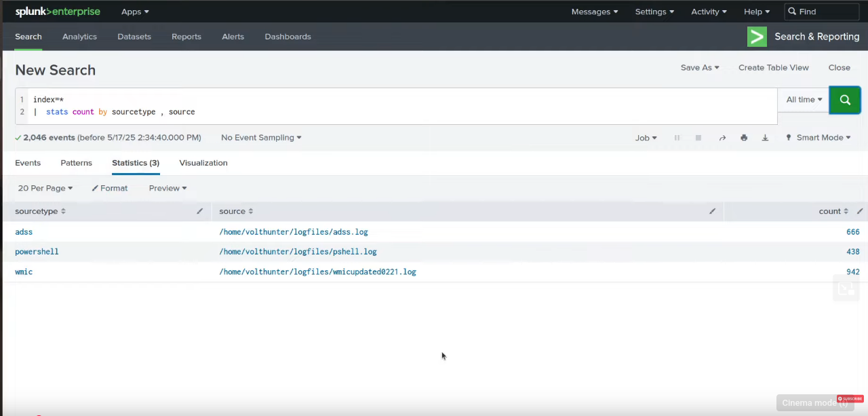This screenshot has width=868, height=416.
Task: Edit the sourcetype column with the pencil icon
Action: point(199,211)
